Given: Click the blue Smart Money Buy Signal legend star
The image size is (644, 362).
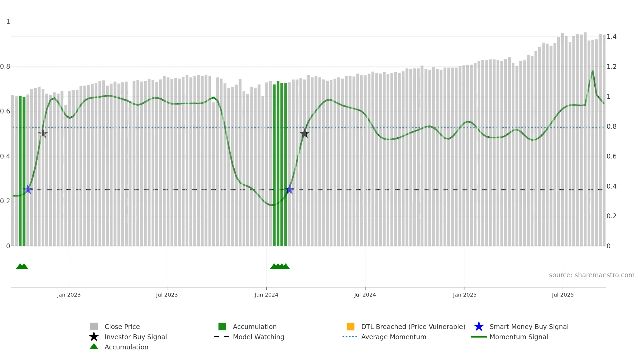Looking at the screenshot, I should [x=479, y=327].
